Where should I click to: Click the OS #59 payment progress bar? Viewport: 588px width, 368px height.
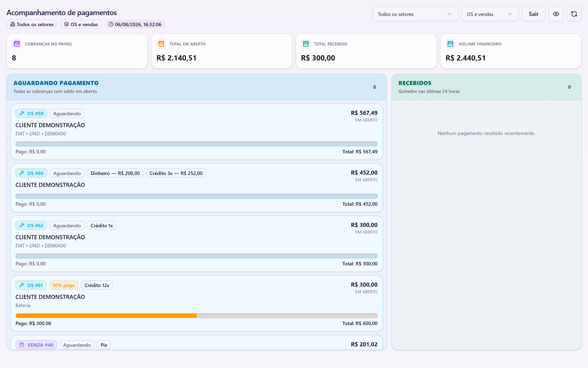pos(196,144)
